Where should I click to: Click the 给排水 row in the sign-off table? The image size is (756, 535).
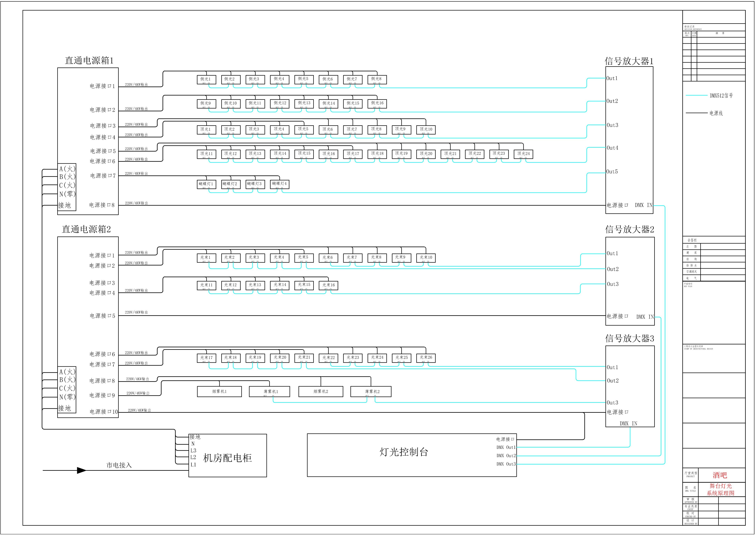714,266
